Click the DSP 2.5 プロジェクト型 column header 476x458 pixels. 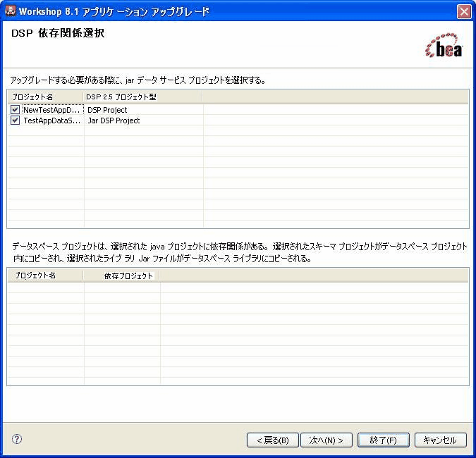(142, 97)
